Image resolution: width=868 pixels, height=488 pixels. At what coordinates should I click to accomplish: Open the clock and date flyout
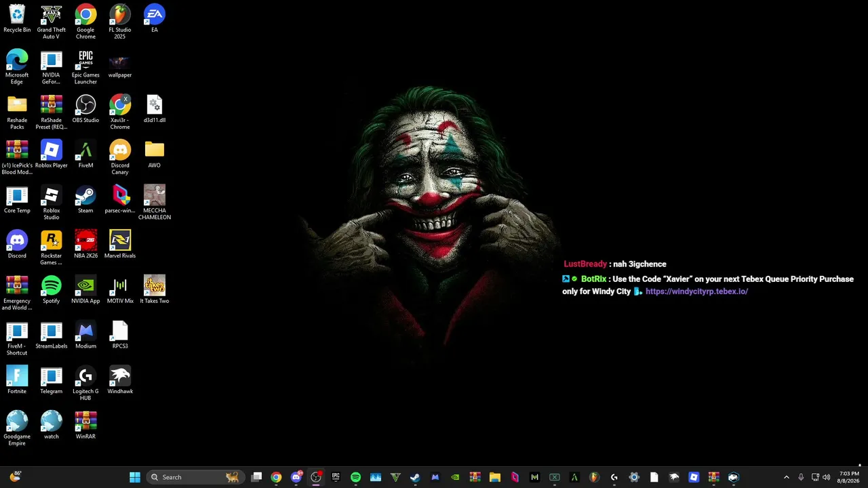tap(849, 477)
